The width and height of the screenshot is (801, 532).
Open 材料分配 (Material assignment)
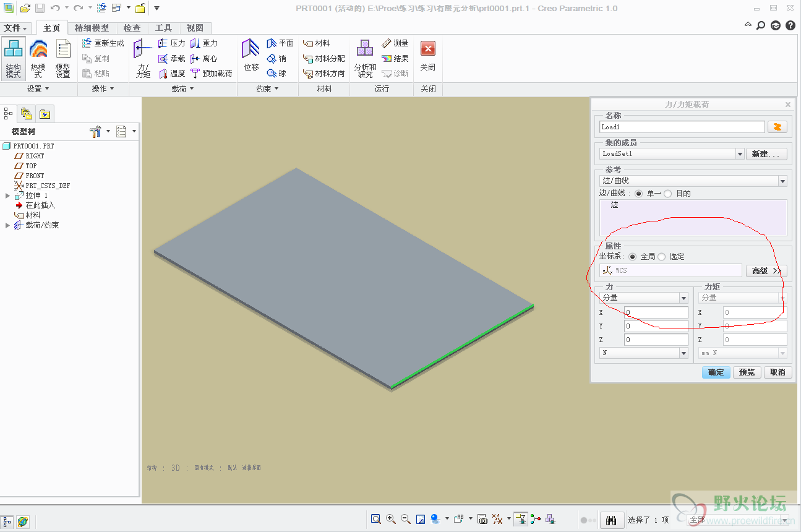coord(324,58)
